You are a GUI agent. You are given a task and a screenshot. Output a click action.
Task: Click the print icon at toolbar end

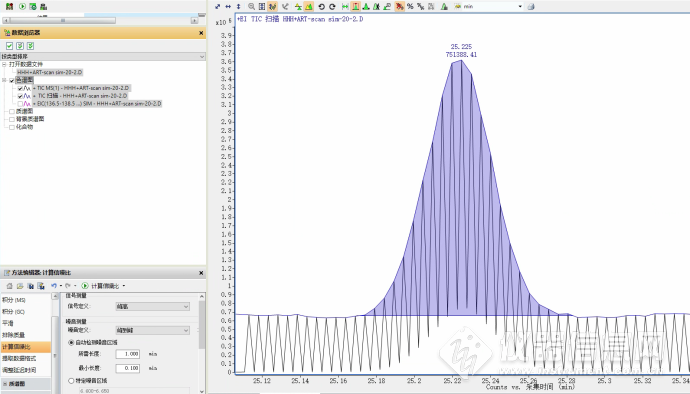tap(531, 7)
